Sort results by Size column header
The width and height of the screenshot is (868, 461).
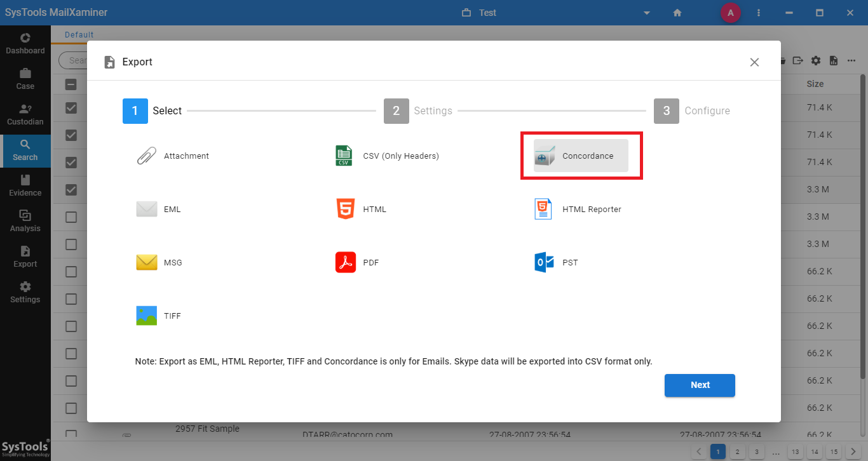click(815, 84)
